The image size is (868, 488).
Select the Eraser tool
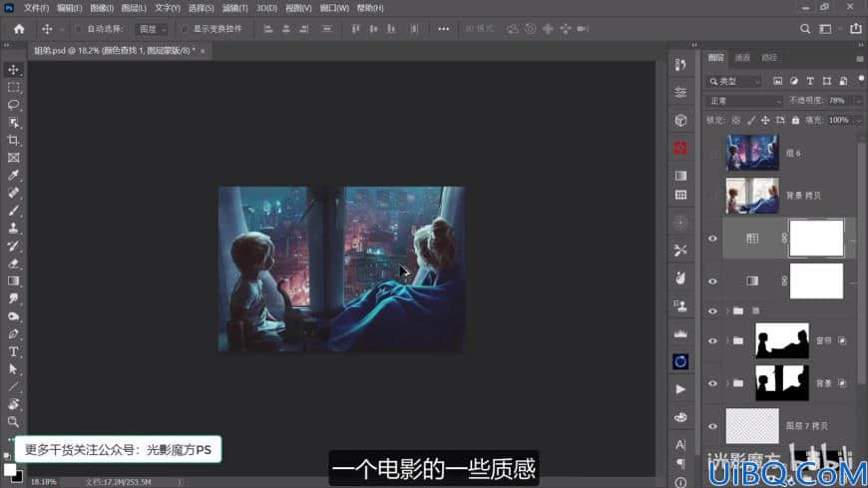pos(13,263)
